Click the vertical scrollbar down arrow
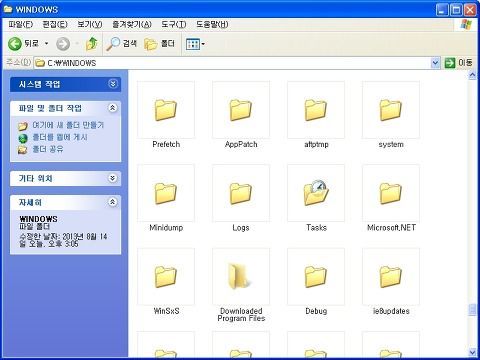This screenshot has width=480, height=360. (x=472, y=352)
